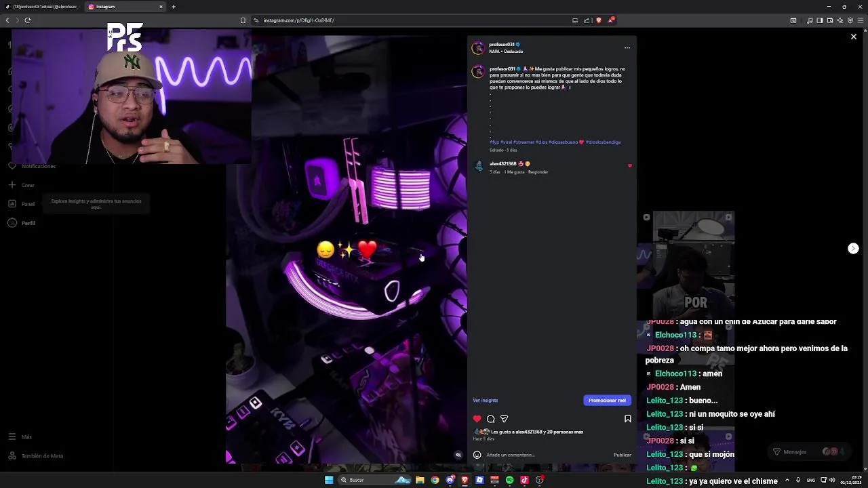Open alex4321368's profile from the comment
Image resolution: width=868 pixels, height=488 pixels.
(503, 164)
